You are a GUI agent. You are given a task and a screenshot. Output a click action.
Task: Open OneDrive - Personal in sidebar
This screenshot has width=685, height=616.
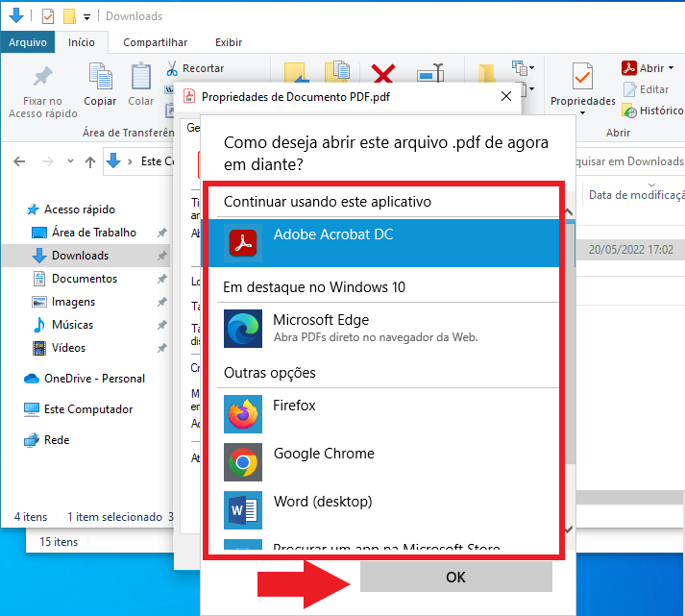point(85,379)
